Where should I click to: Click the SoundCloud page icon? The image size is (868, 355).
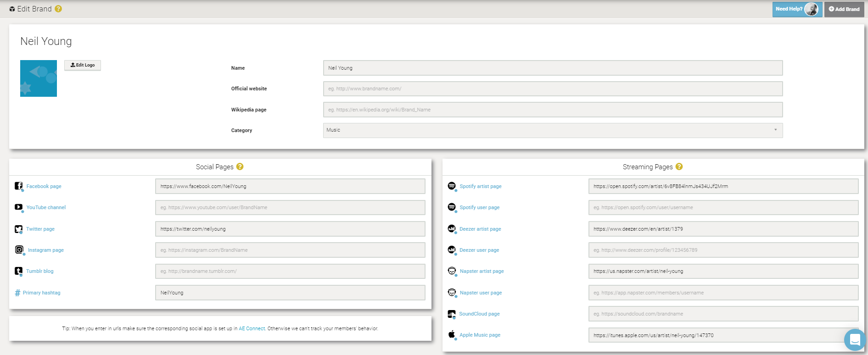(452, 314)
